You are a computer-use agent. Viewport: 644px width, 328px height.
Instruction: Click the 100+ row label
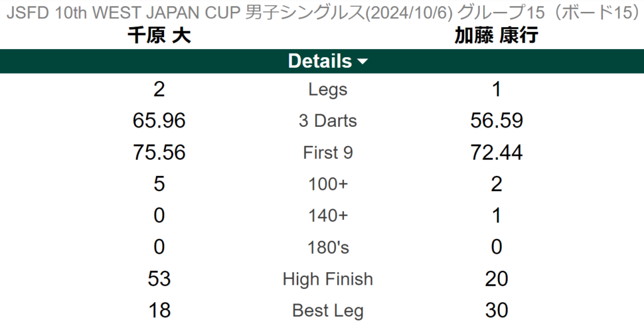click(x=328, y=184)
